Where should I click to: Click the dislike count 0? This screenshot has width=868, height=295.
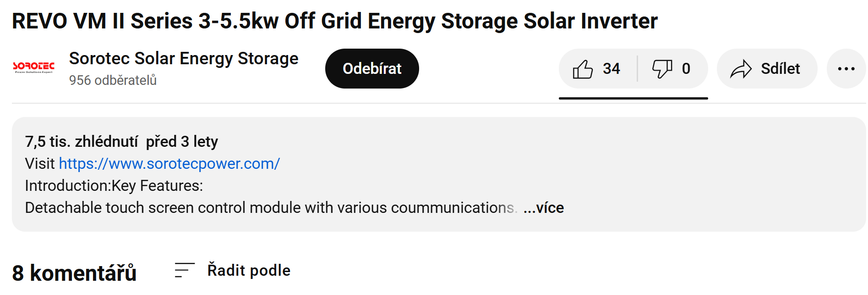pyautogui.click(x=686, y=69)
